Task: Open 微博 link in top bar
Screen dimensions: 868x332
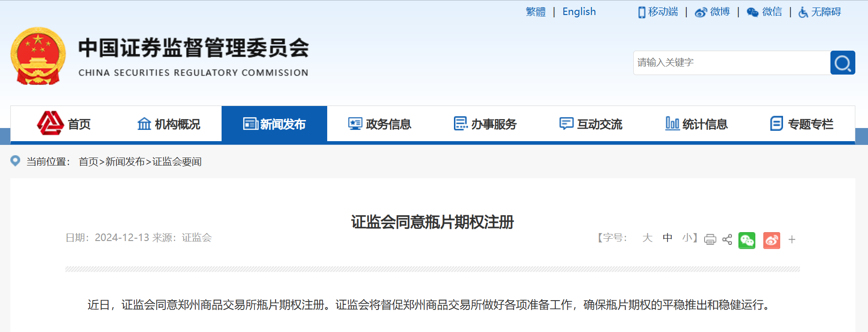Action: pos(713,12)
